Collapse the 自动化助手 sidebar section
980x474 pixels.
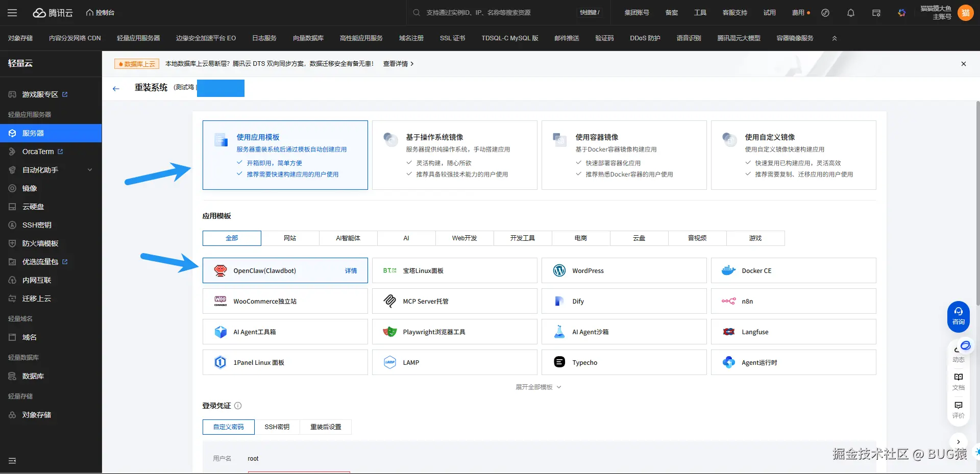[90, 169]
